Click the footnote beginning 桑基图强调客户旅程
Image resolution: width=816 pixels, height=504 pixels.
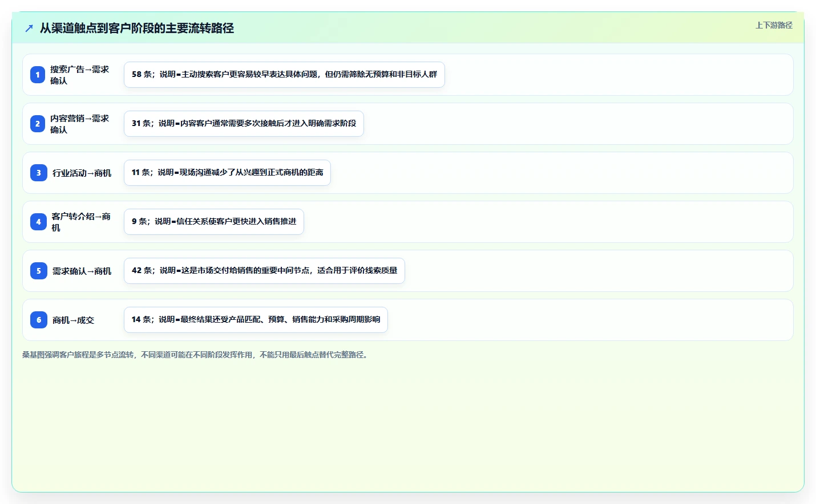(x=196, y=355)
